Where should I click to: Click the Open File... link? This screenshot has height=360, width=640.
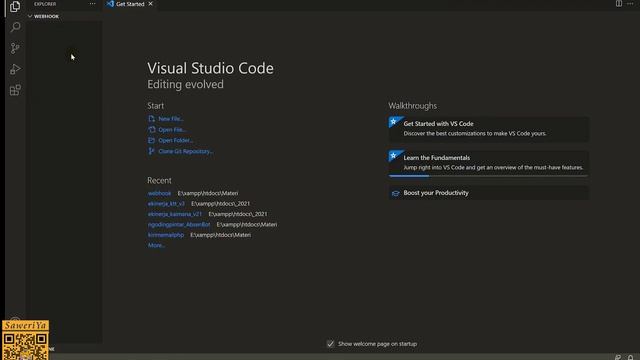172,130
